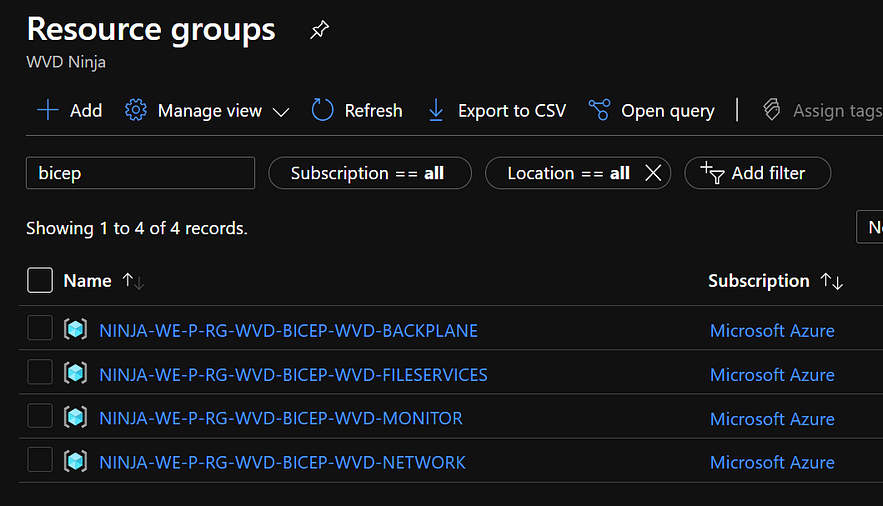This screenshot has height=506, width=883.
Task: Click the Add label in toolbar
Action: pos(86,110)
